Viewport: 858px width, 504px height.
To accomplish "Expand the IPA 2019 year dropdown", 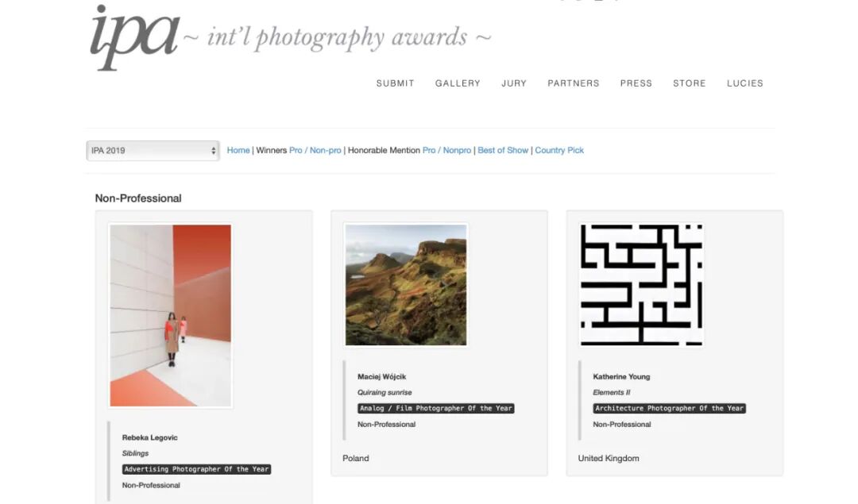I will pyautogui.click(x=153, y=150).
